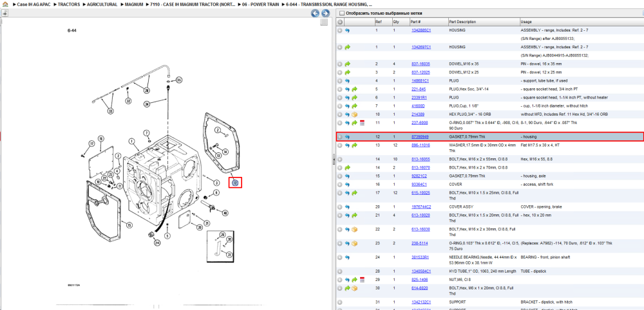Click green arrow in 41608D row
Image resolution: width=644 pixels, height=310 pixels.
click(354, 105)
